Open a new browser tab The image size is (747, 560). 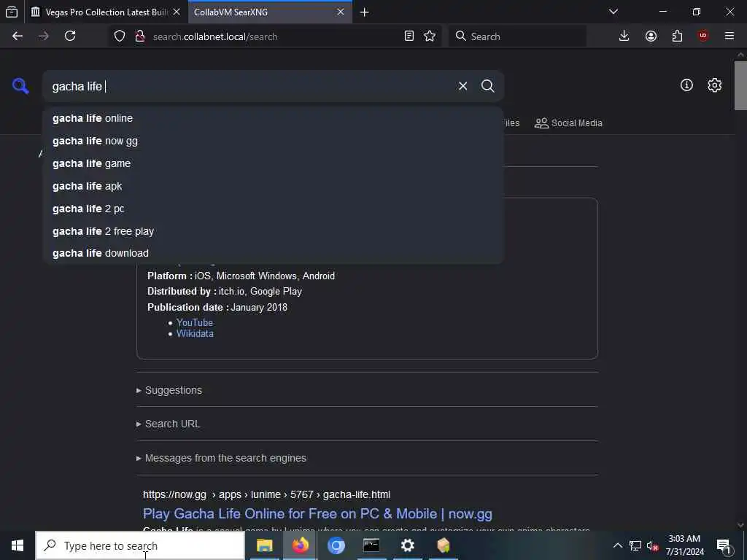click(x=365, y=12)
